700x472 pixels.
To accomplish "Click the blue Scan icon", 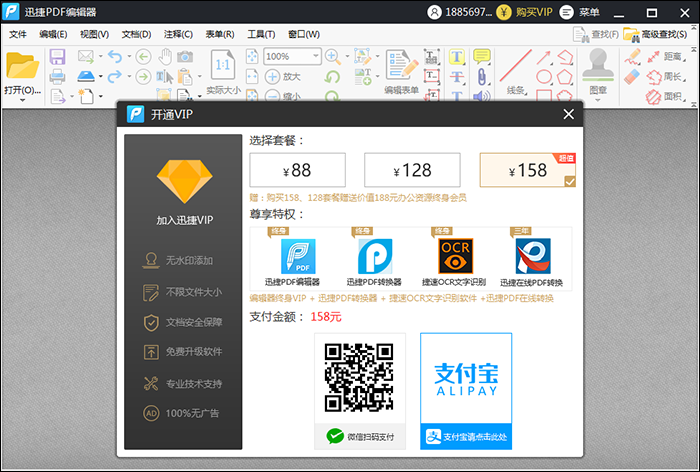I will (86, 76).
